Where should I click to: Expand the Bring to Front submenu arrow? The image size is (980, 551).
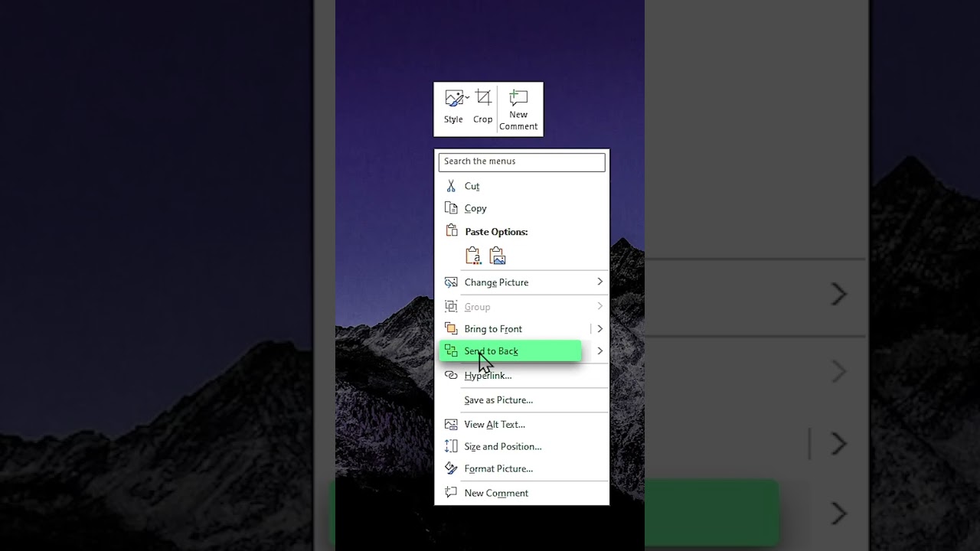(x=599, y=329)
